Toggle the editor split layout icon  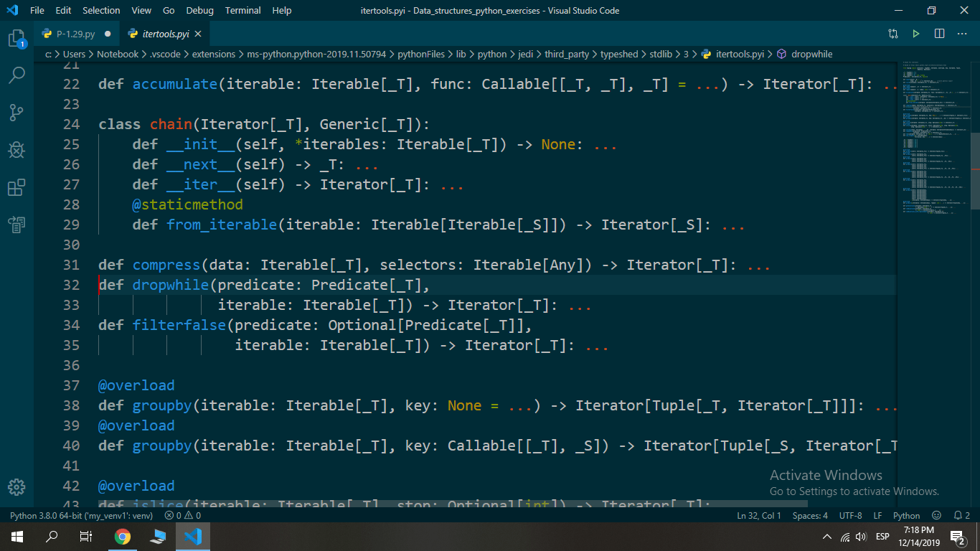(940, 33)
